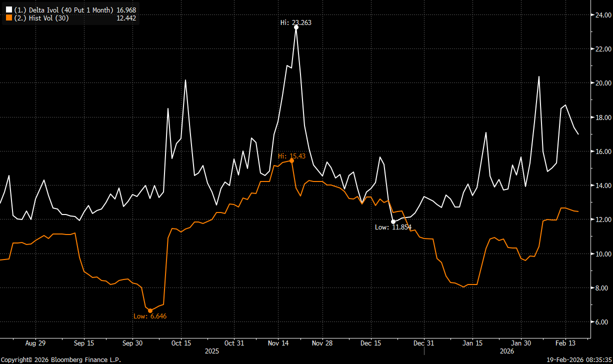
Task: Click the "Jan 15" date label
Action: click(x=472, y=343)
